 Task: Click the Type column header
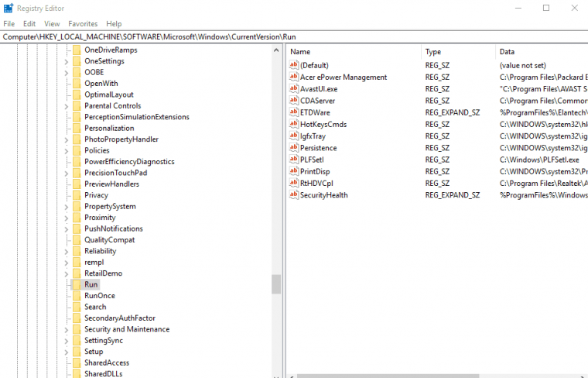click(x=458, y=52)
